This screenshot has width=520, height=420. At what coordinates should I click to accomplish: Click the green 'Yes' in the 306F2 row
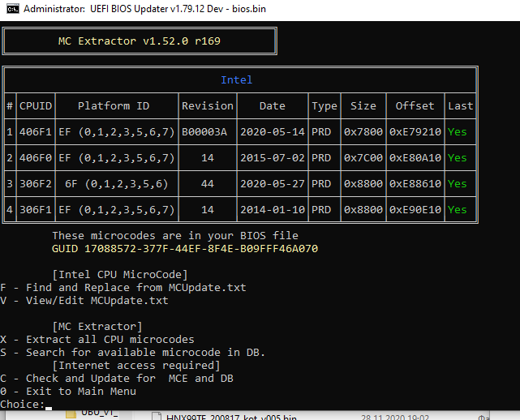(x=457, y=183)
